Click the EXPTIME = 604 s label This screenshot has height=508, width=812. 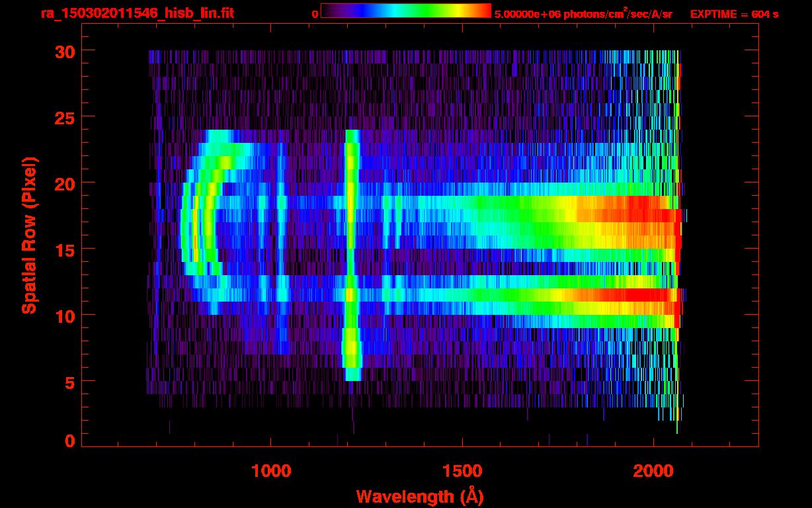point(734,14)
